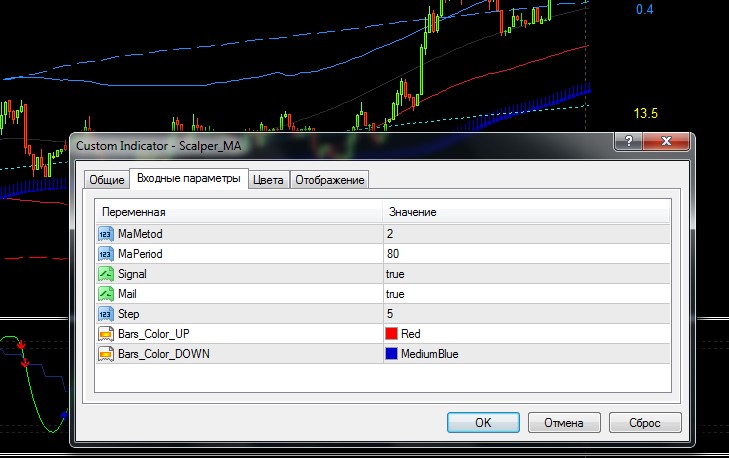This screenshot has width=729, height=458.
Task: Select the Bars_Color_DOWN variable name
Action: [164, 354]
